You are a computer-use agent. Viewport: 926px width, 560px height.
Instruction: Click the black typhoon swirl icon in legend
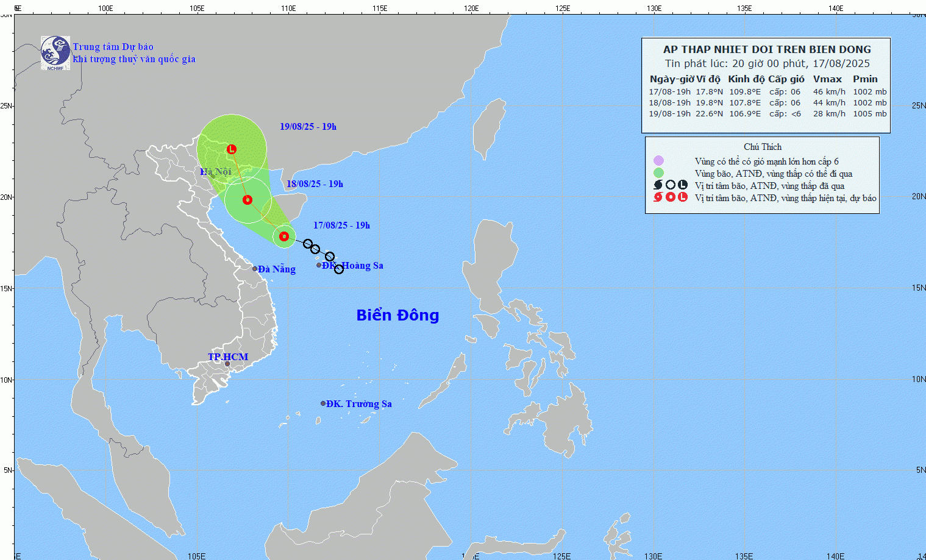click(x=658, y=185)
